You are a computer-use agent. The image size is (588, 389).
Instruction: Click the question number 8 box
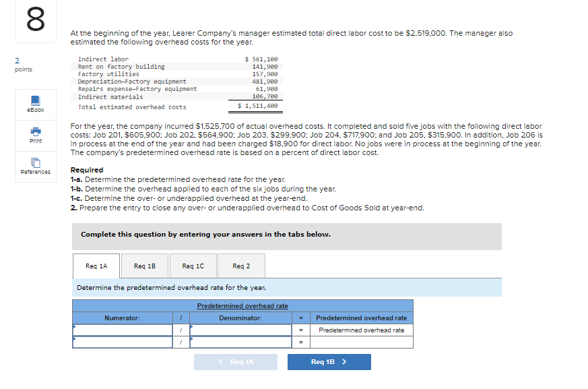pyautogui.click(x=36, y=20)
